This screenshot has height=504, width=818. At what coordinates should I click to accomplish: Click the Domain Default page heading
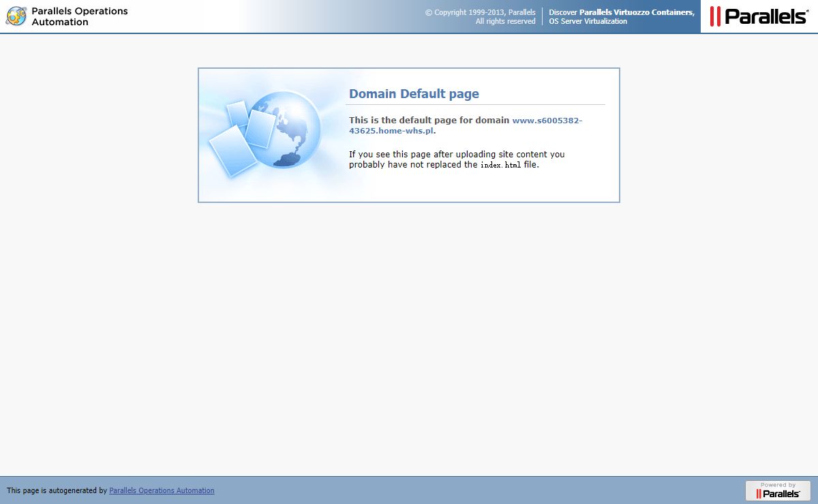point(414,94)
